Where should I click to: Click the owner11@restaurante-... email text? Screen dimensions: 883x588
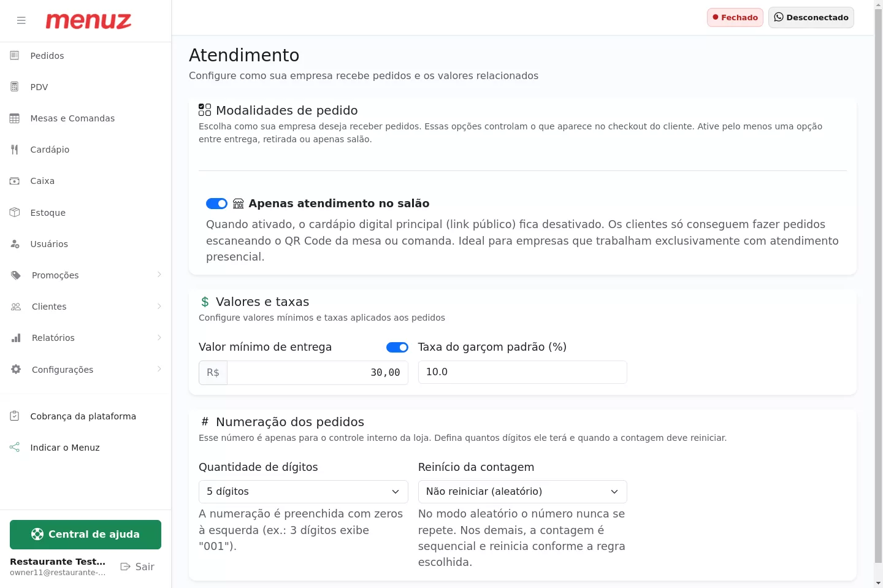coord(58,573)
